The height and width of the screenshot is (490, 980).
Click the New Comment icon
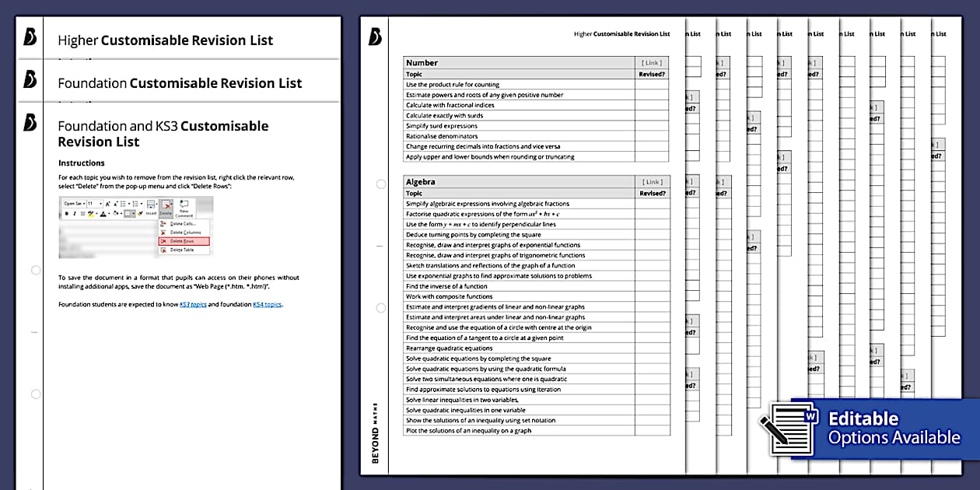184,208
